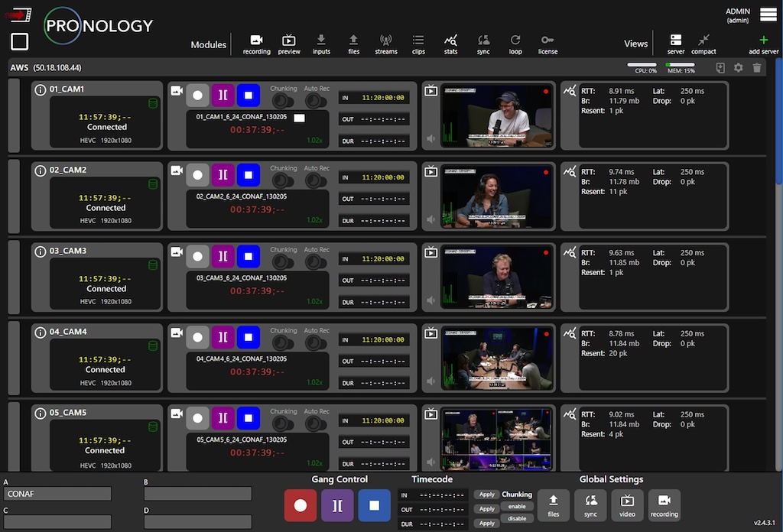
Task: Click the add server plus icon
Action: coord(764,40)
